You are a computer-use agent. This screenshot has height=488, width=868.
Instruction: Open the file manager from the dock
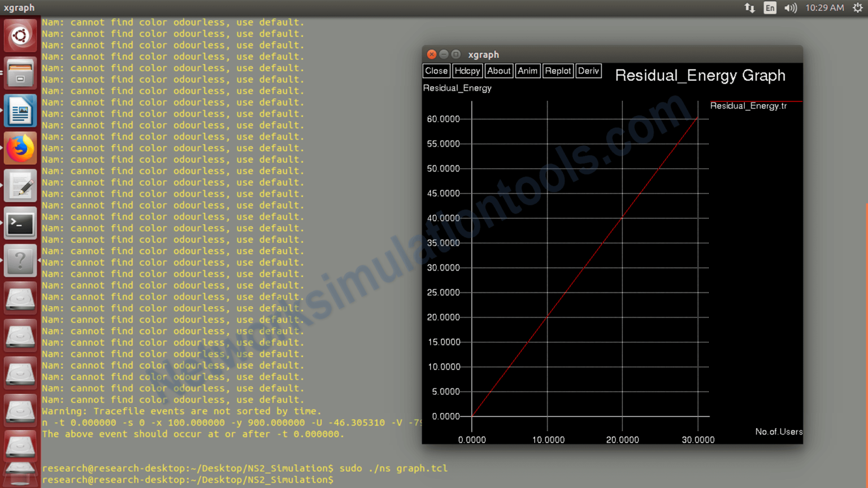coord(20,73)
